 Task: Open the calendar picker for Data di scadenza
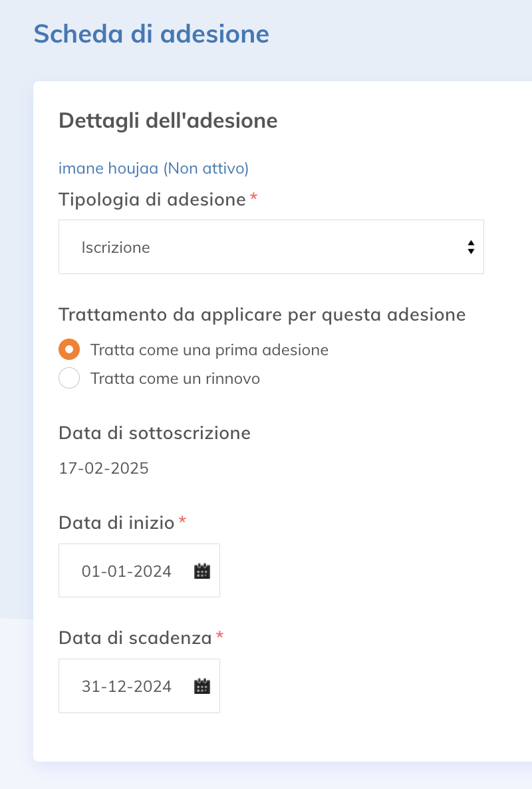[202, 687]
